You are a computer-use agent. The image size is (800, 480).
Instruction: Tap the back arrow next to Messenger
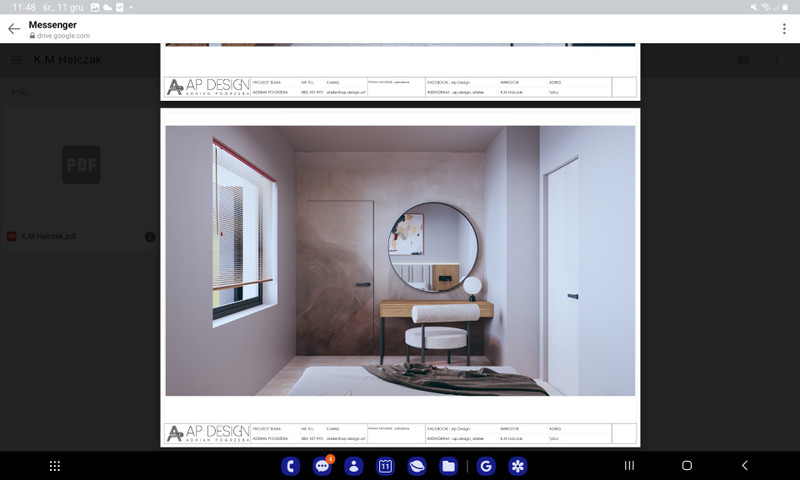pos(14,29)
